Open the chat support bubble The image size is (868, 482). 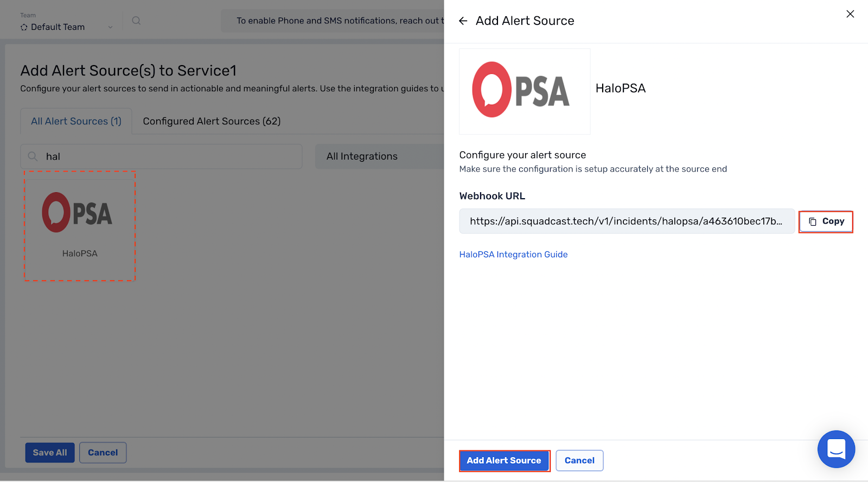click(x=836, y=449)
